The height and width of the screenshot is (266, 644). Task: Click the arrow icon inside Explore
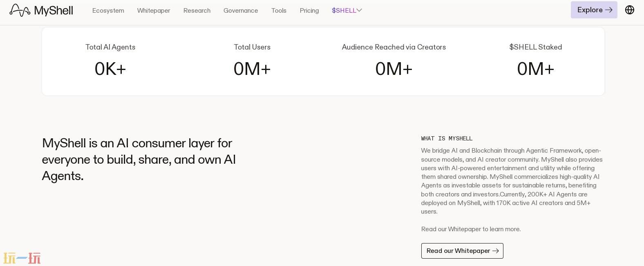pos(609,10)
